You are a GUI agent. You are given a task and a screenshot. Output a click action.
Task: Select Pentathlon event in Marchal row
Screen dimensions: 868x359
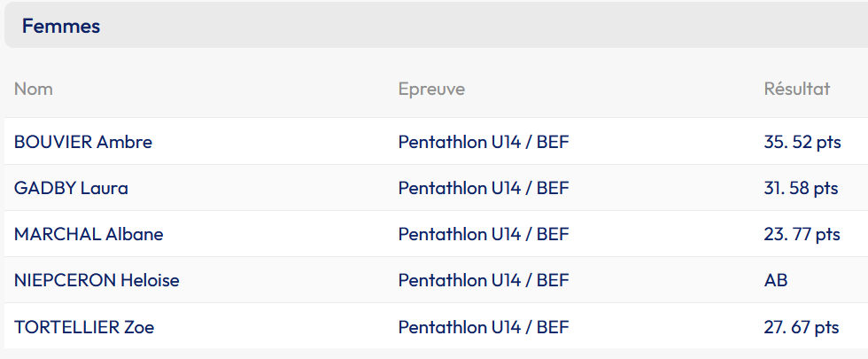[484, 234]
